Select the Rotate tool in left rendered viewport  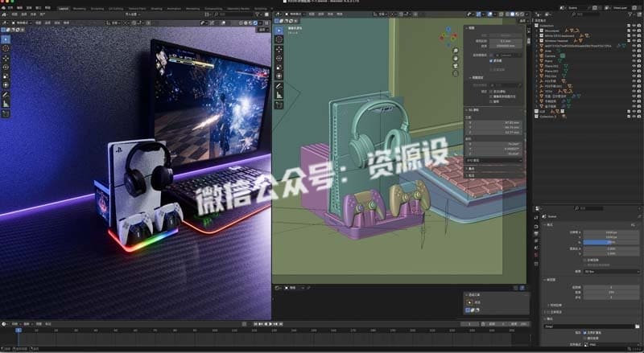click(6, 68)
